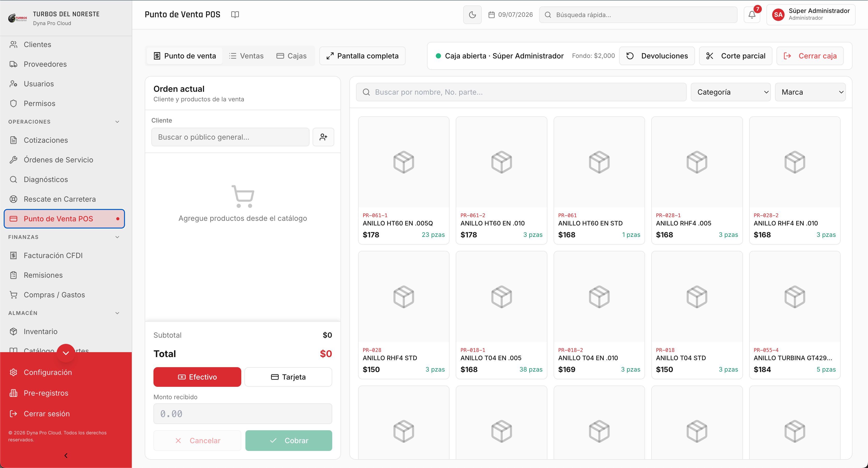868x468 pixels.
Task: Open notifications bell with 7 badge
Action: click(x=752, y=15)
